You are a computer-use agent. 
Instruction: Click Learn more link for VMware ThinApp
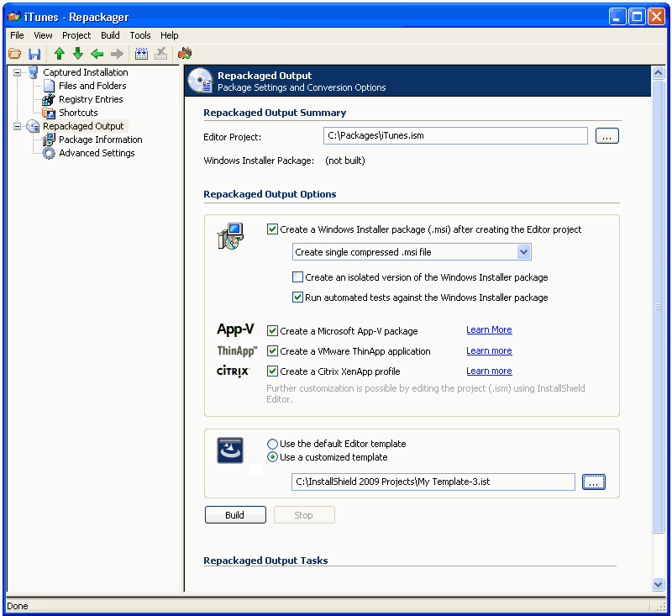point(489,351)
